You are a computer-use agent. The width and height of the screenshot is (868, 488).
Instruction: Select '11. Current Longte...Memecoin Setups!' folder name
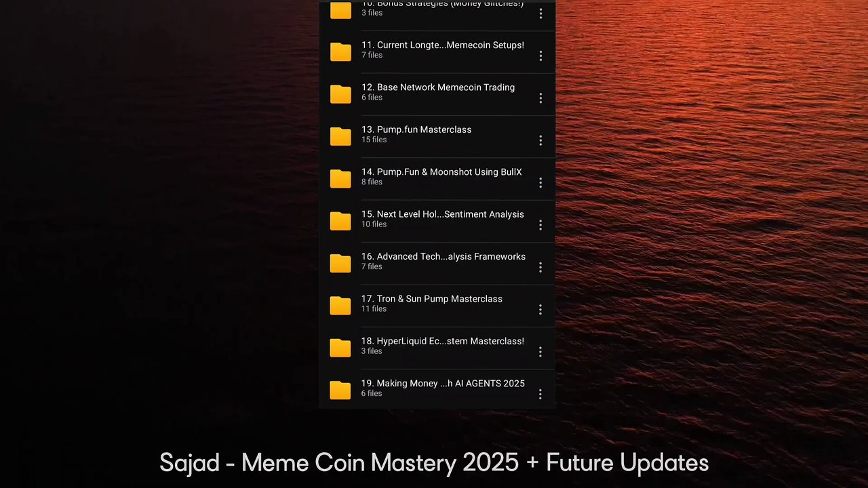point(443,45)
